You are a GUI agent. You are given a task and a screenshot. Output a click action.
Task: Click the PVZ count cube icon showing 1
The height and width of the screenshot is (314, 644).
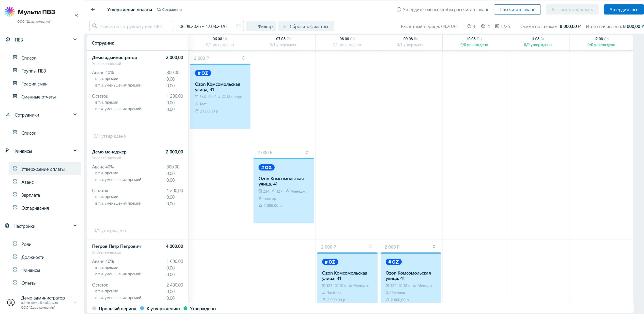pos(483,26)
